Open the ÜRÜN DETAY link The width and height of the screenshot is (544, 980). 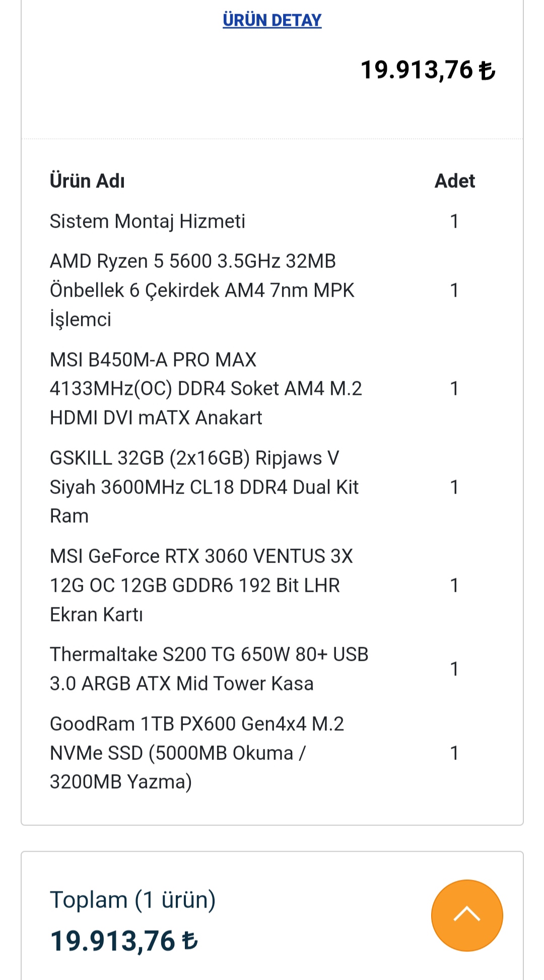point(272,20)
